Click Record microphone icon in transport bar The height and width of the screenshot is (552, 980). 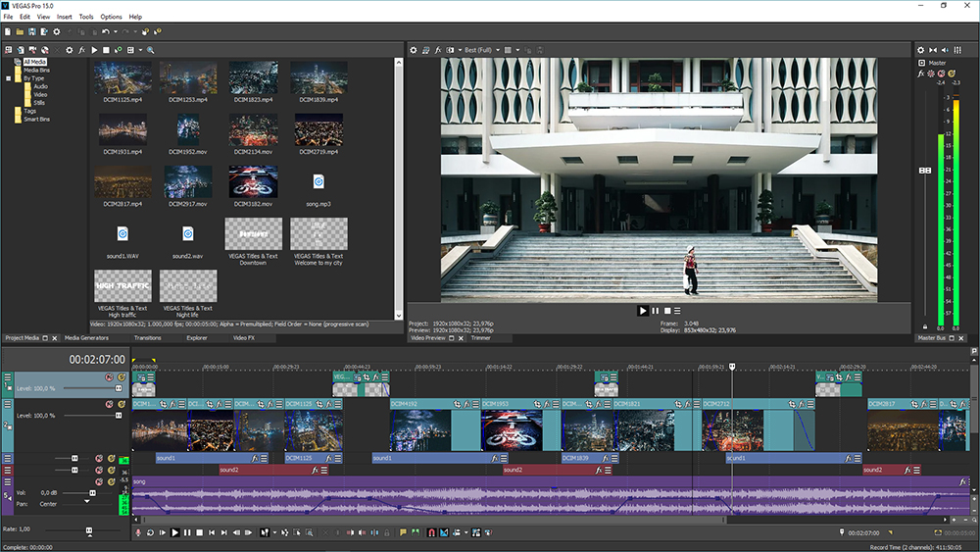tap(138, 532)
